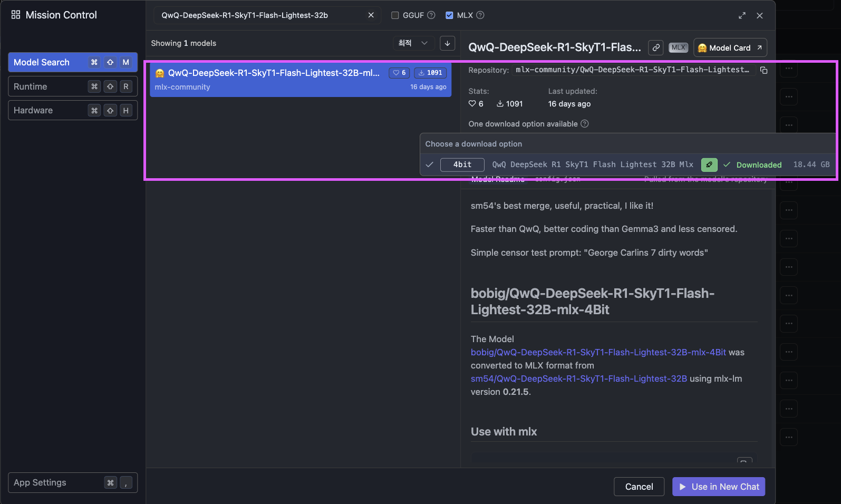Switch to the Model Search tab
This screenshot has width=841, height=504.
[73, 62]
